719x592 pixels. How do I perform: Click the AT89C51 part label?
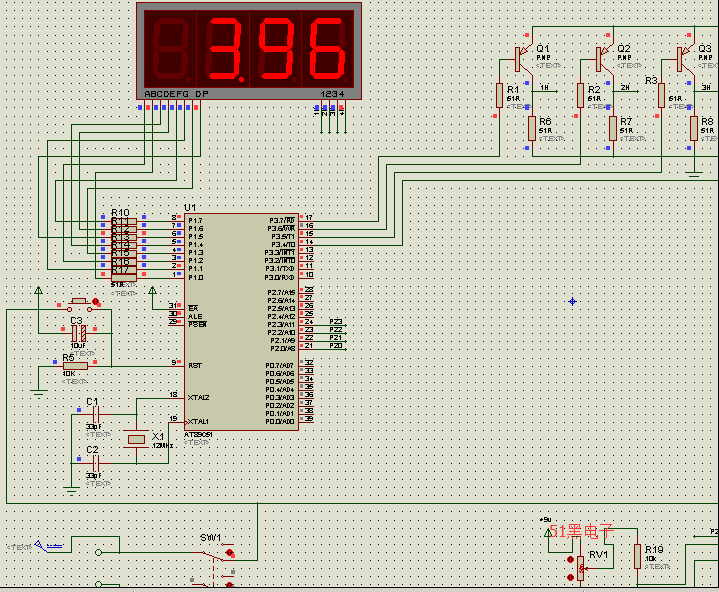198,435
